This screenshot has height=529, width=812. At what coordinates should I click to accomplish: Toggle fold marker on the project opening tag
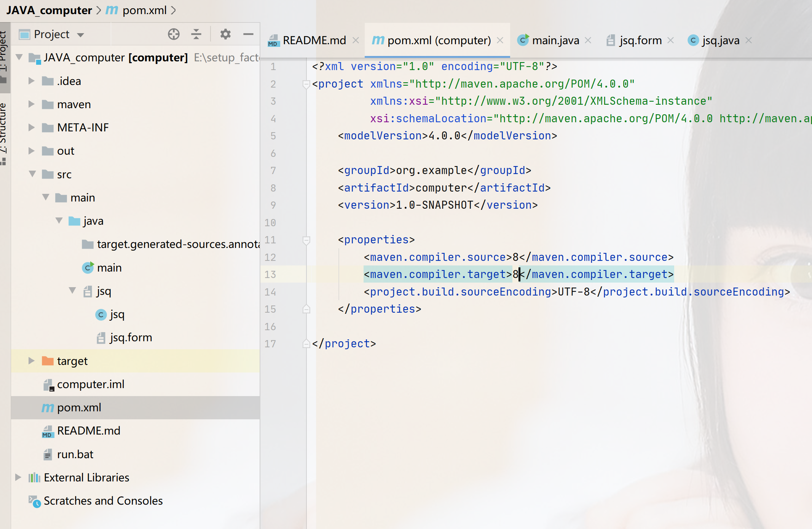click(x=306, y=84)
